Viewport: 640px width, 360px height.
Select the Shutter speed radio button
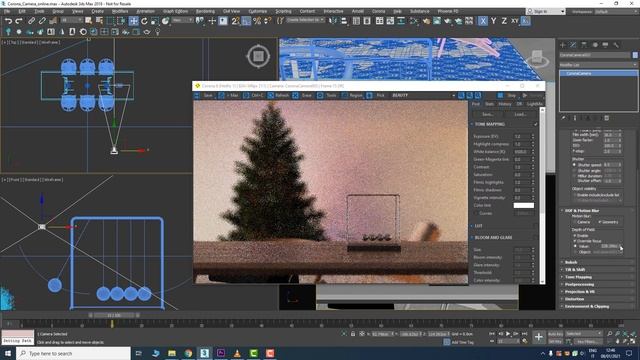pos(575,164)
